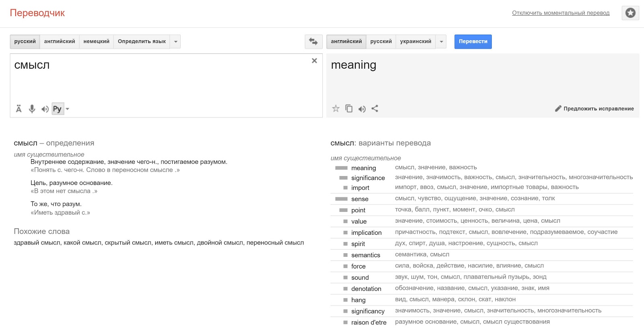
Task: Click 'meaning' in the variants list
Action: tap(363, 168)
